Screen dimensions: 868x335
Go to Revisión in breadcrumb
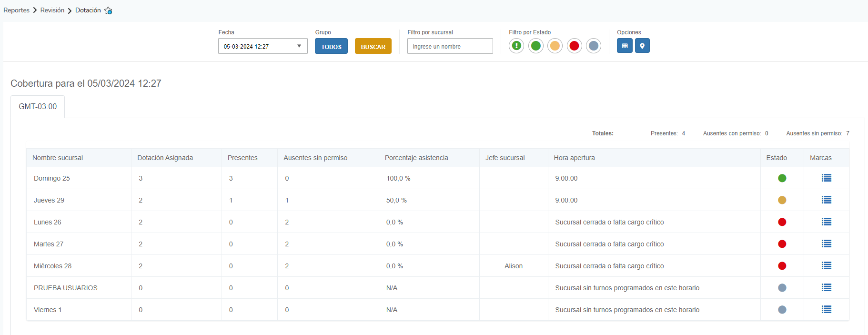tap(52, 10)
